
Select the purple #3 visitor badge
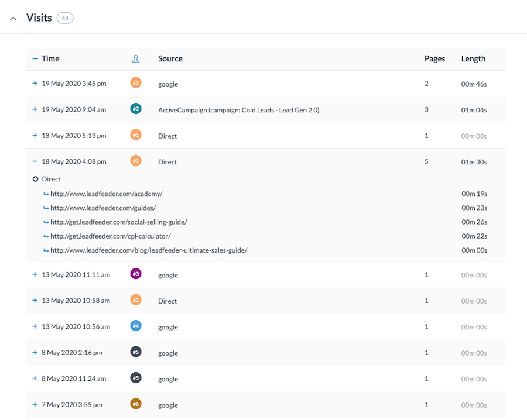click(135, 274)
